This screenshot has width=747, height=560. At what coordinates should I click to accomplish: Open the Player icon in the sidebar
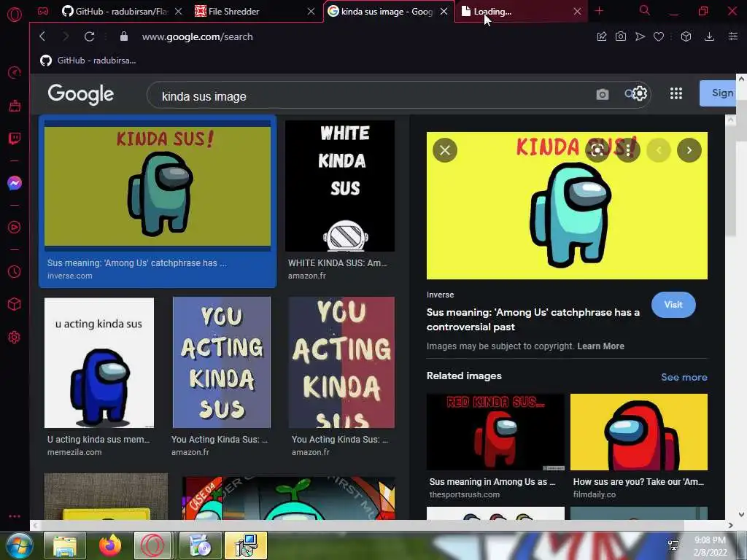(15, 227)
